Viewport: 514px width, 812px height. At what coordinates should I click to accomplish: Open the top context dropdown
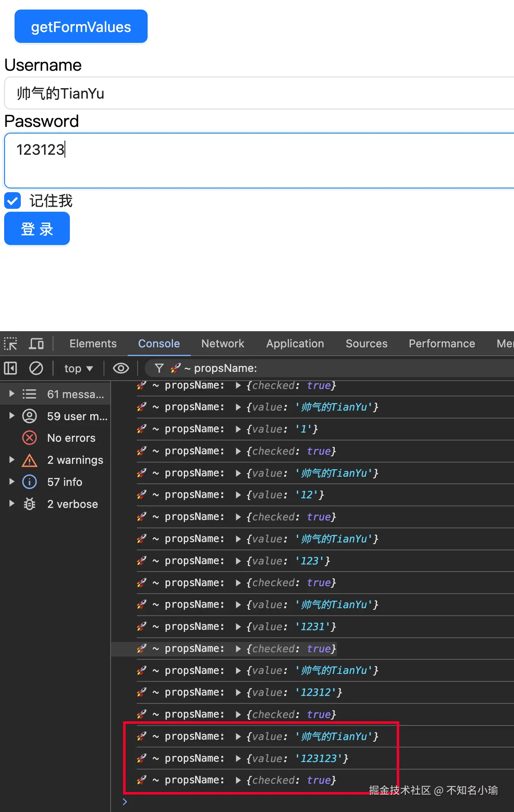tap(79, 369)
